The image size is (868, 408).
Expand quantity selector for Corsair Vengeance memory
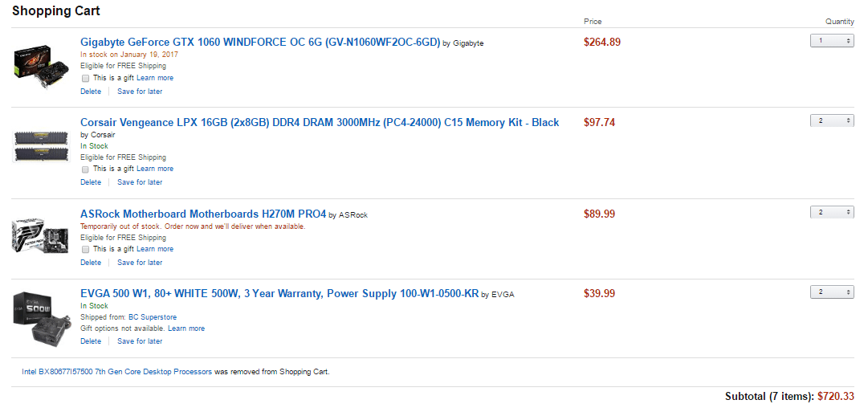pyautogui.click(x=832, y=120)
